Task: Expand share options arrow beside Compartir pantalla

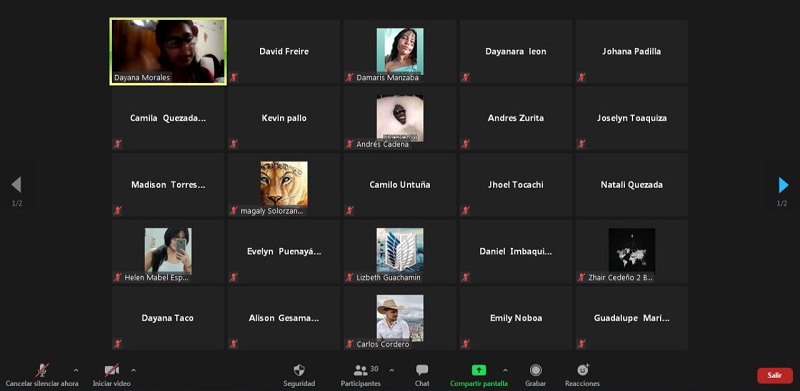Action: click(505, 370)
